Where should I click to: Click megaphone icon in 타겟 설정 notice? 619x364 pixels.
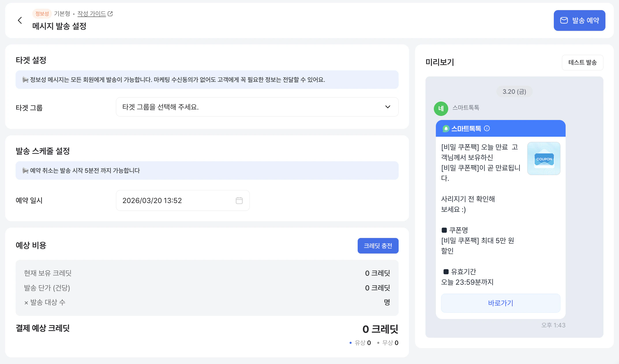pos(25,80)
